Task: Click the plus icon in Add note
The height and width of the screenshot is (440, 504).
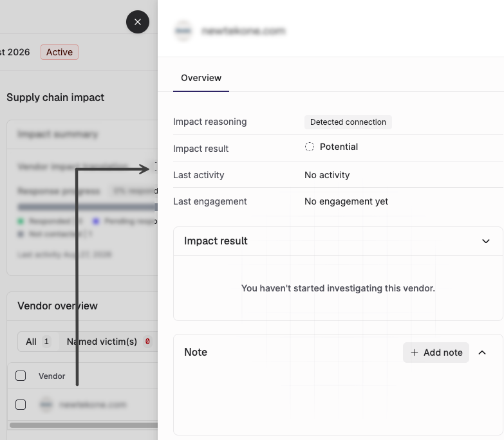Action: (x=415, y=353)
